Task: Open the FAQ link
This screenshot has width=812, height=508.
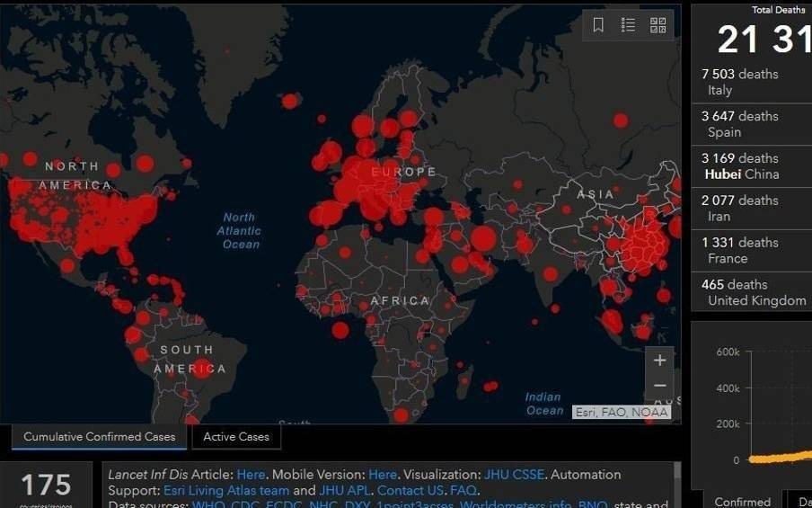Action: (463, 490)
